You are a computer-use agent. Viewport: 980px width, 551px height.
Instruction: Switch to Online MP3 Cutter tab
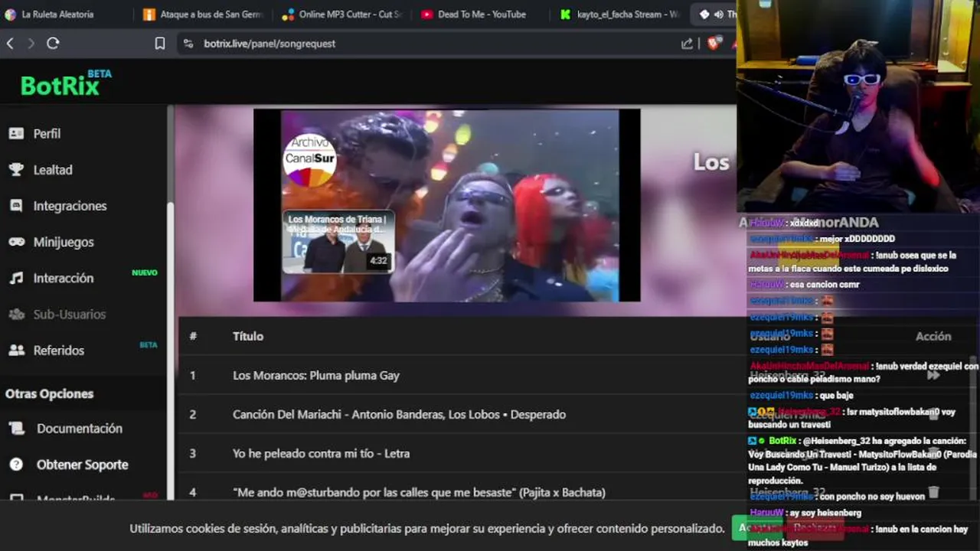pyautogui.click(x=341, y=15)
